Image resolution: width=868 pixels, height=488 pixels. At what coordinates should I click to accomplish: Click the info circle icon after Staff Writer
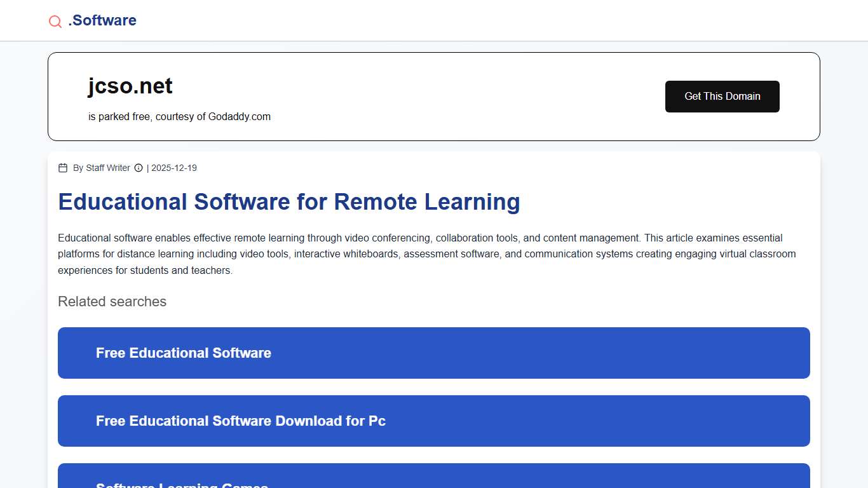coord(139,168)
